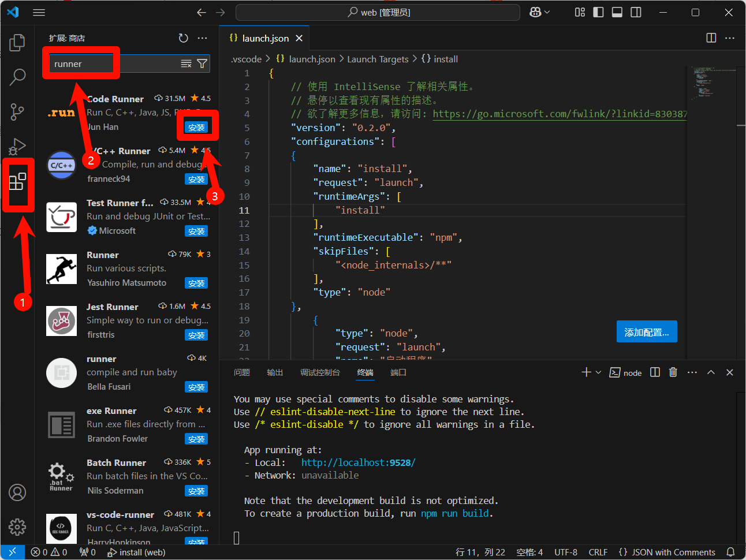746x560 pixels.
Task: Click the Add Configuration button
Action: coord(647,331)
